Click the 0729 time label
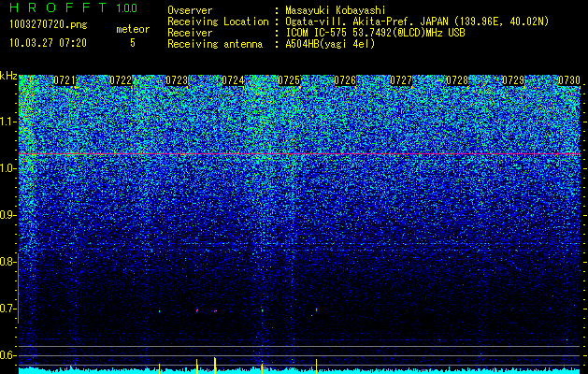Image resolution: width=588 pixels, height=374 pixels. pos(513,80)
